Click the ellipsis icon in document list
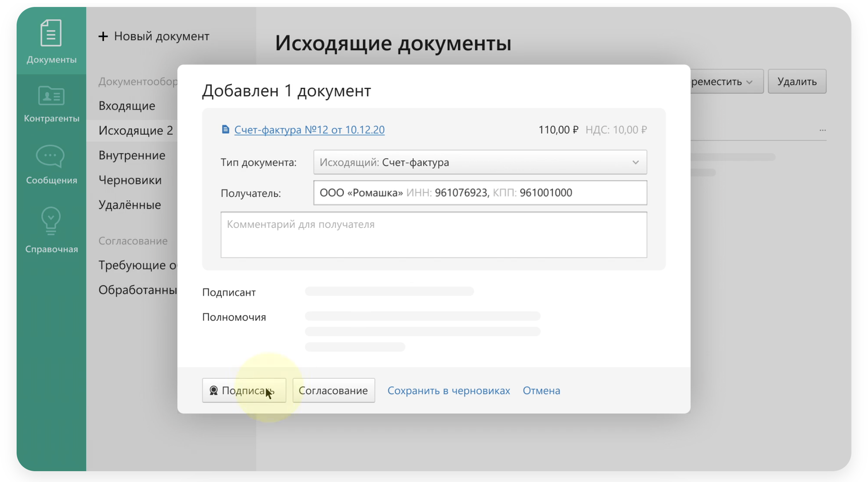This screenshot has width=868, height=482. point(822,130)
